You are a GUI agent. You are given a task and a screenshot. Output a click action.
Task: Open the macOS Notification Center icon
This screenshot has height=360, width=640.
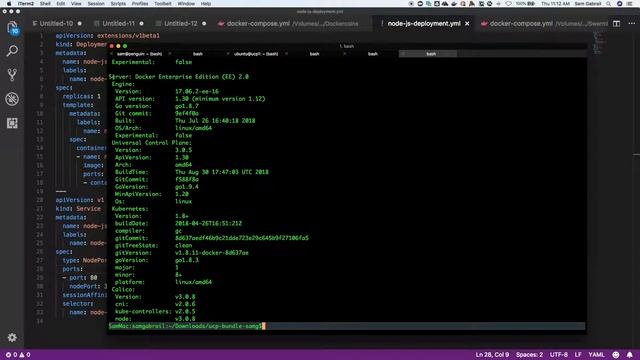[x=630, y=4]
